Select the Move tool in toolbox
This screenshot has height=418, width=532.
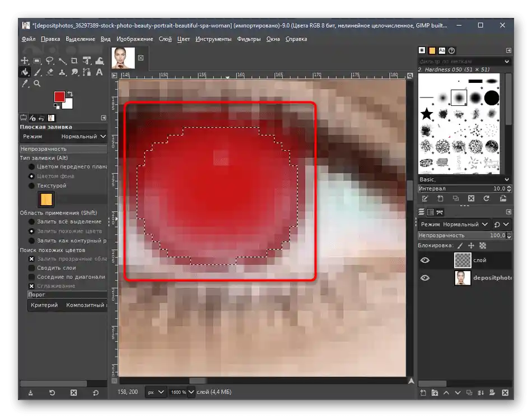(x=25, y=61)
